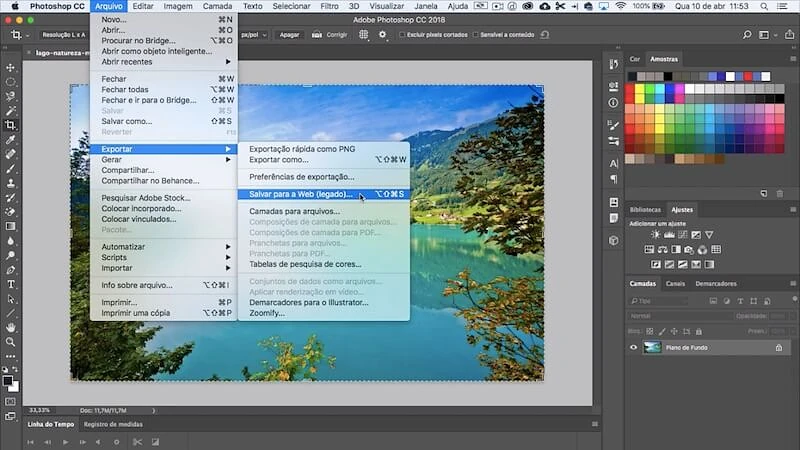Select the Zoom tool
800x450 pixels.
click(10, 342)
